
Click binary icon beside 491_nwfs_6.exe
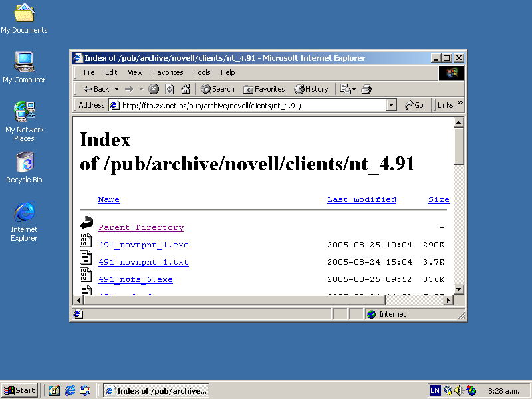click(x=86, y=275)
